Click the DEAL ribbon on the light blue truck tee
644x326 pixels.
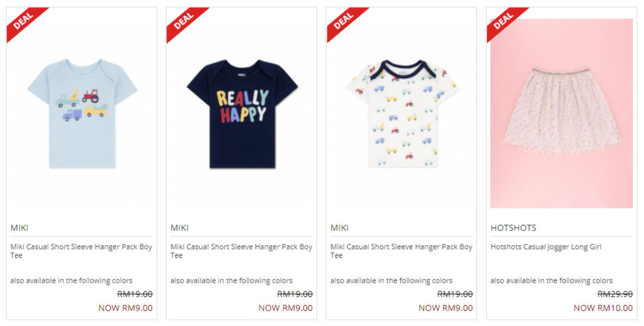24,21
